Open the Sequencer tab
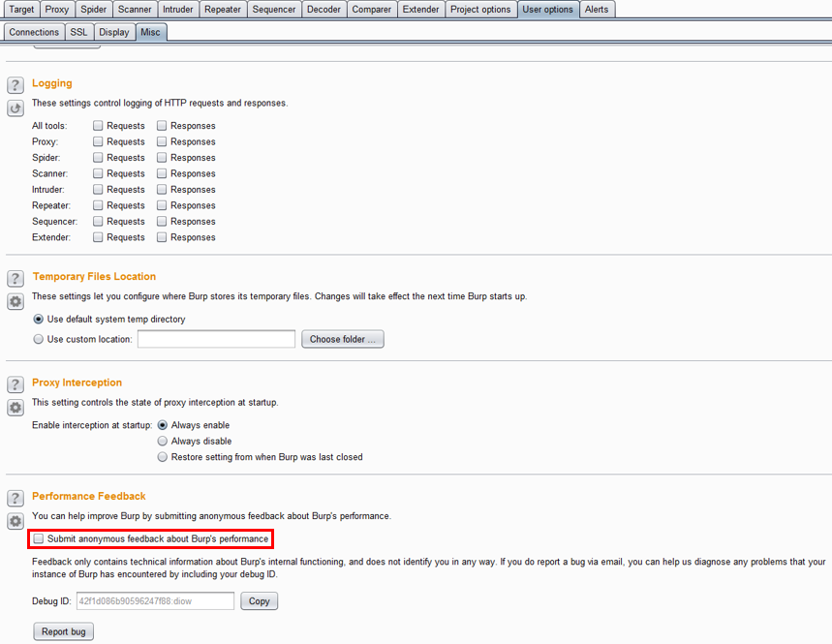The image size is (832, 644). point(274,10)
